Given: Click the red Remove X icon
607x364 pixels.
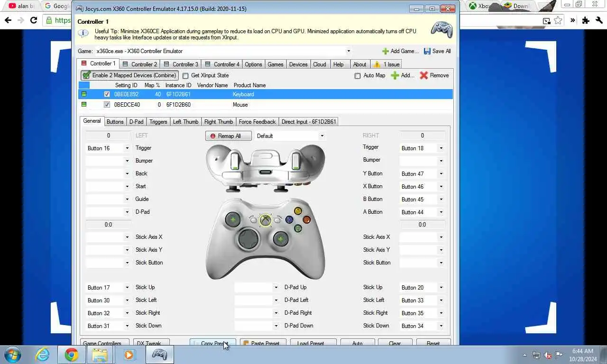Looking at the screenshot, I should [423, 75].
